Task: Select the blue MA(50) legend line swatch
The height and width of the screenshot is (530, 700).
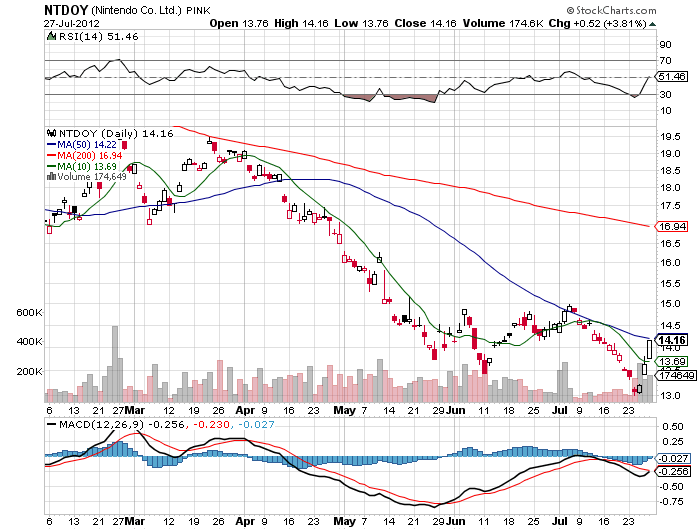Action: pos(51,145)
